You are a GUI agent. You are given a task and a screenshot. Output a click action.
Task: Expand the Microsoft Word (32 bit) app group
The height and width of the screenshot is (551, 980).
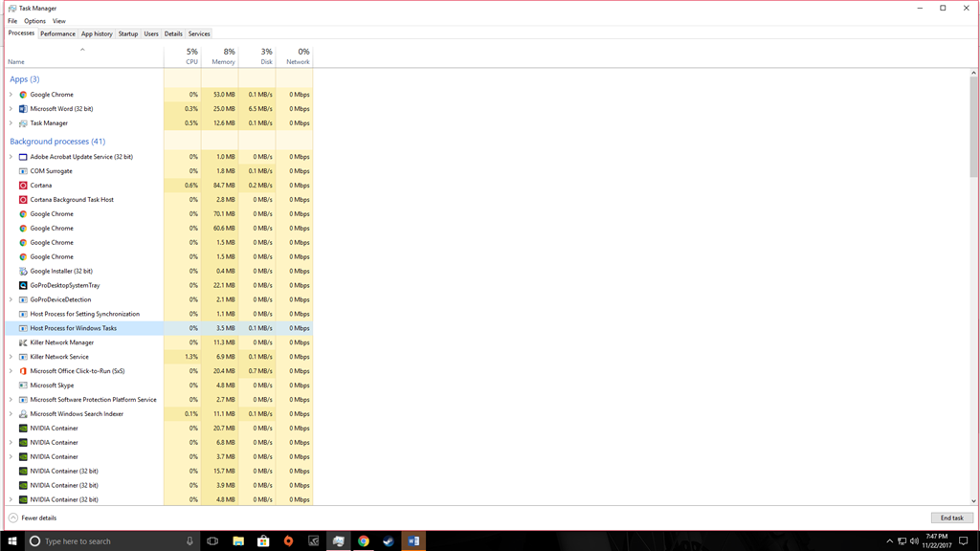pyautogui.click(x=11, y=109)
